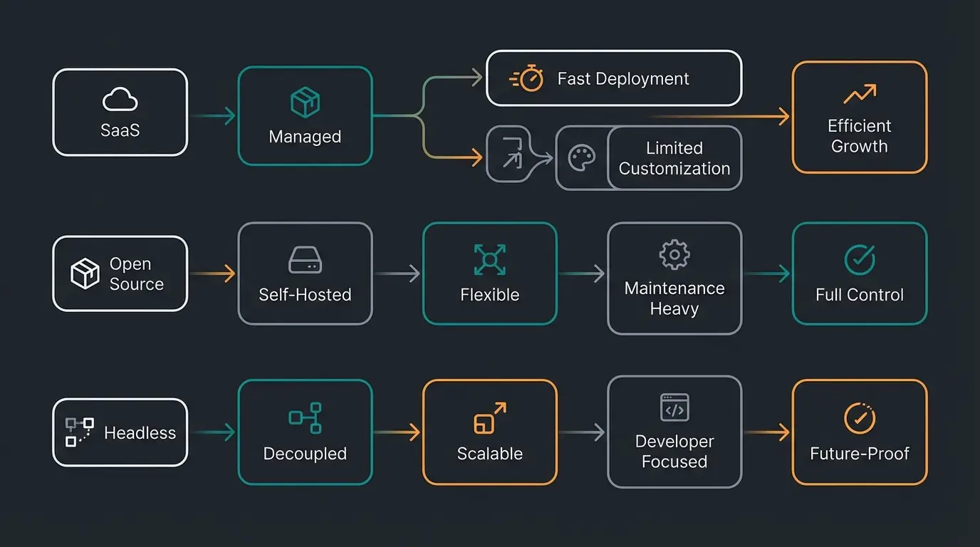Select the Full Control box
Screen dimensions: 980x547
(x=860, y=273)
